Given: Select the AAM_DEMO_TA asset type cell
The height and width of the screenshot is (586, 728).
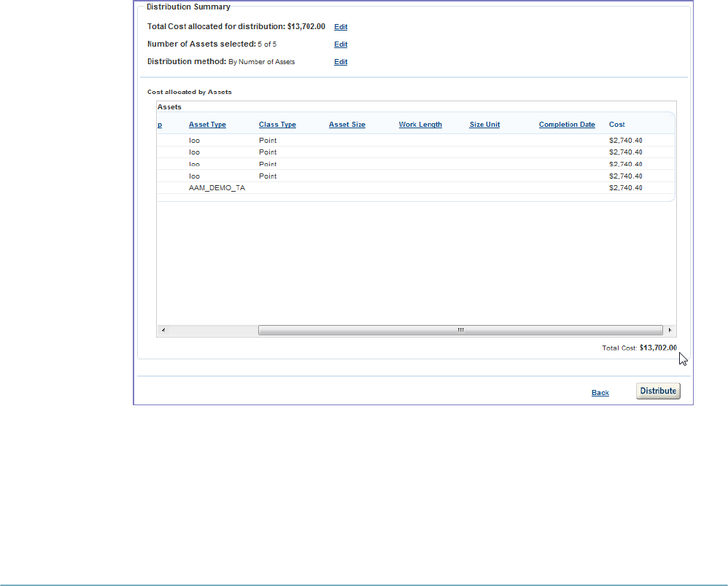Looking at the screenshot, I should pyautogui.click(x=217, y=188).
